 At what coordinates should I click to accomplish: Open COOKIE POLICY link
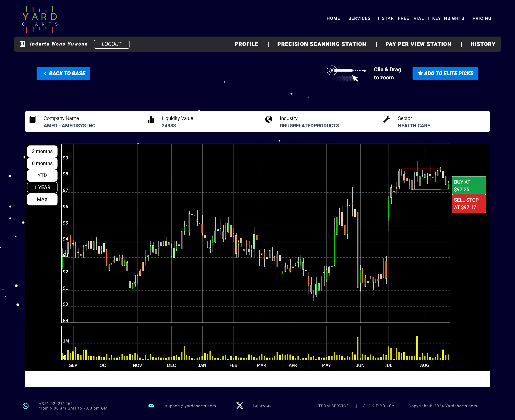point(378,406)
